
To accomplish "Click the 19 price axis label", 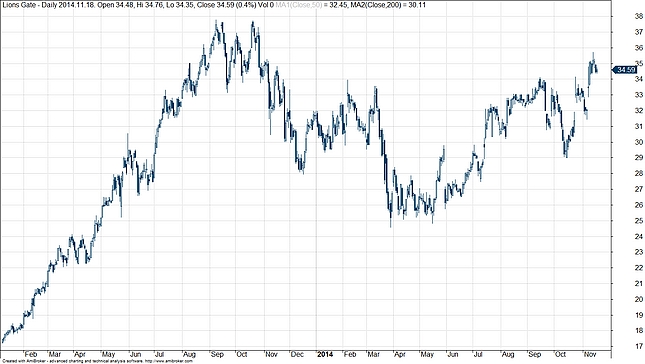I will [x=639, y=315].
